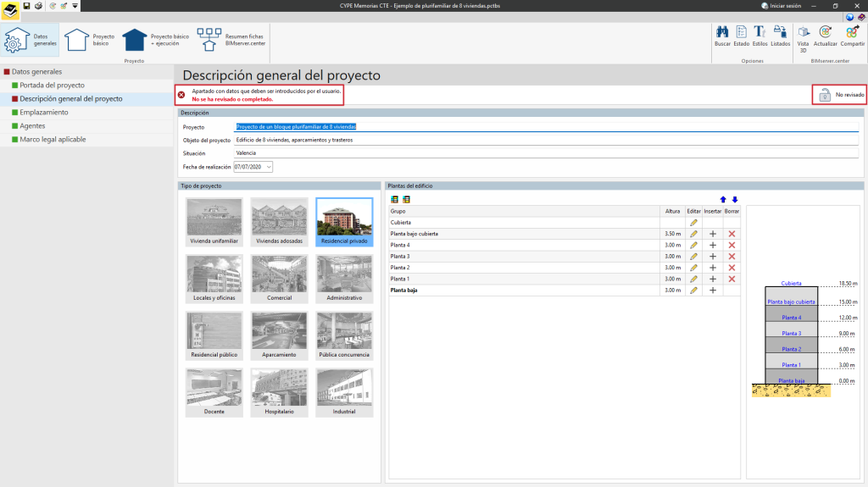
Task: Delete Planta 1 row
Action: click(x=732, y=279)
